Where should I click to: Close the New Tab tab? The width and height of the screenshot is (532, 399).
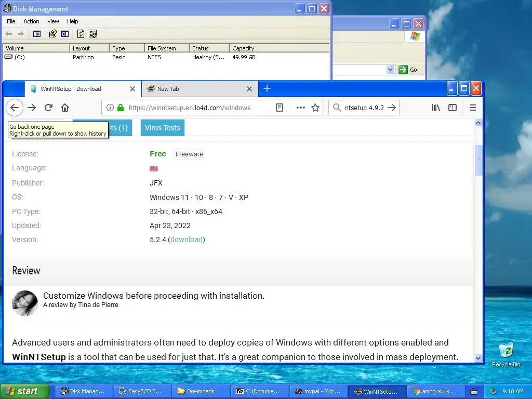249,89
